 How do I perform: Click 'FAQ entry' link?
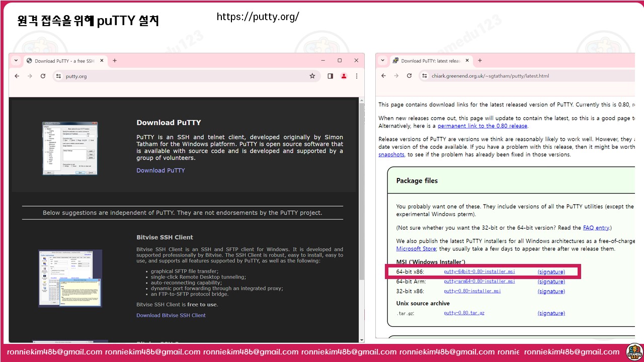596,228
